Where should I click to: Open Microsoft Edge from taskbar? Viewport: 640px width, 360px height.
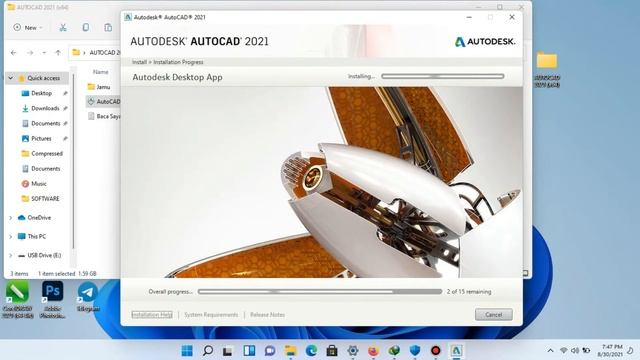click(x=311, y=351)
